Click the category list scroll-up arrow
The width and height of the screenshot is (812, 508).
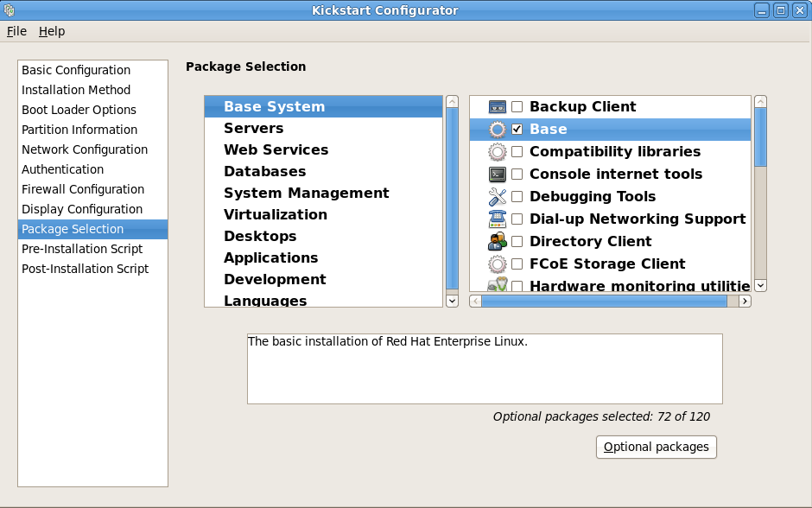tap(452, 101)
